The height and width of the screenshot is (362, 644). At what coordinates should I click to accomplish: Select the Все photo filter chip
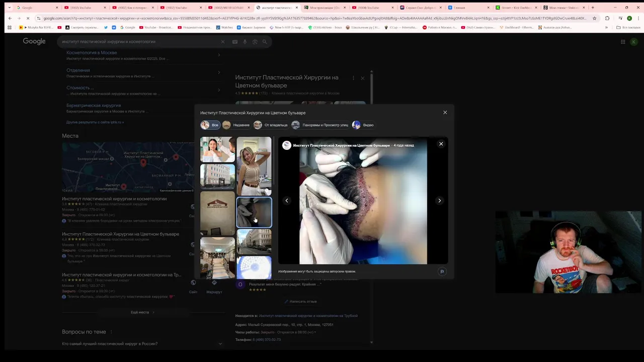pos(210,125)
